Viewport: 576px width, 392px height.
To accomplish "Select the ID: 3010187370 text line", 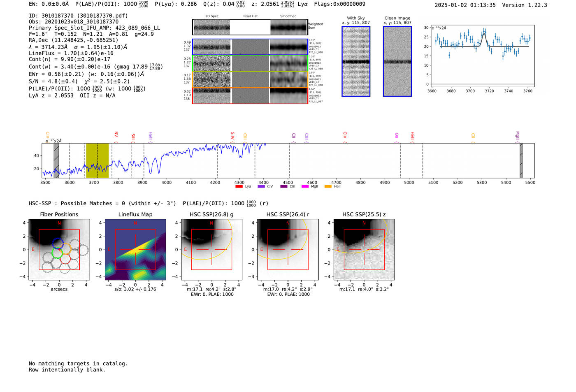I will pos(78,16).
